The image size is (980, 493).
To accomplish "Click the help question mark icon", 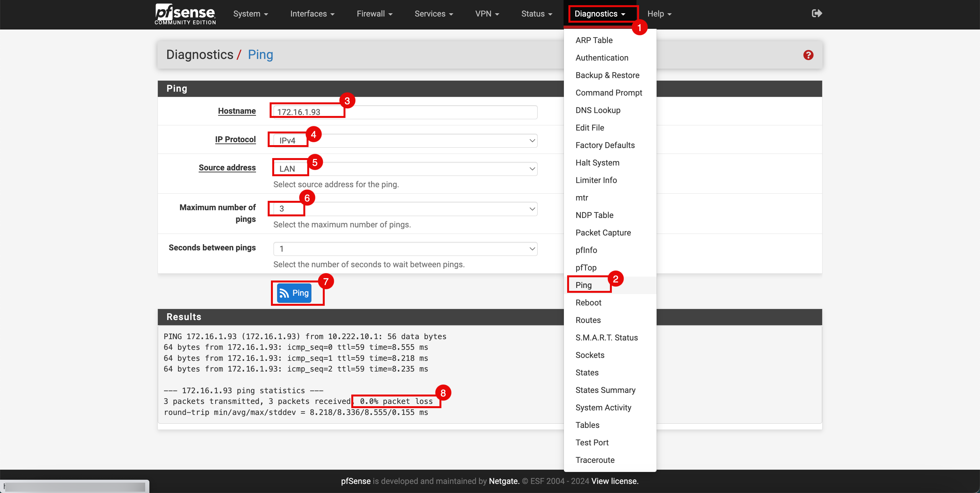I will point(808,55).
